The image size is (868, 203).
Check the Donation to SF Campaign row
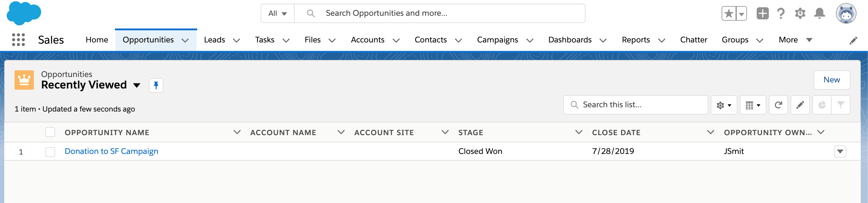50,152
